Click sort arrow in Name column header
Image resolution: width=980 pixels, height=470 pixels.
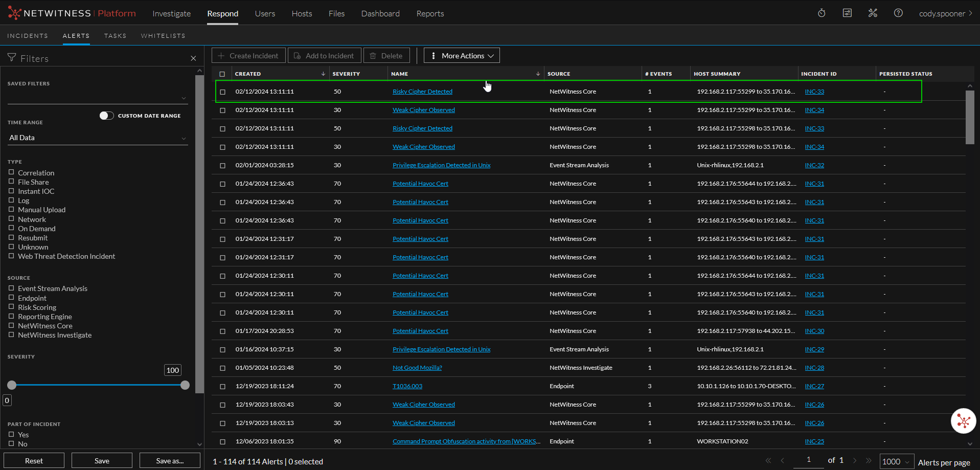[538, 74]
